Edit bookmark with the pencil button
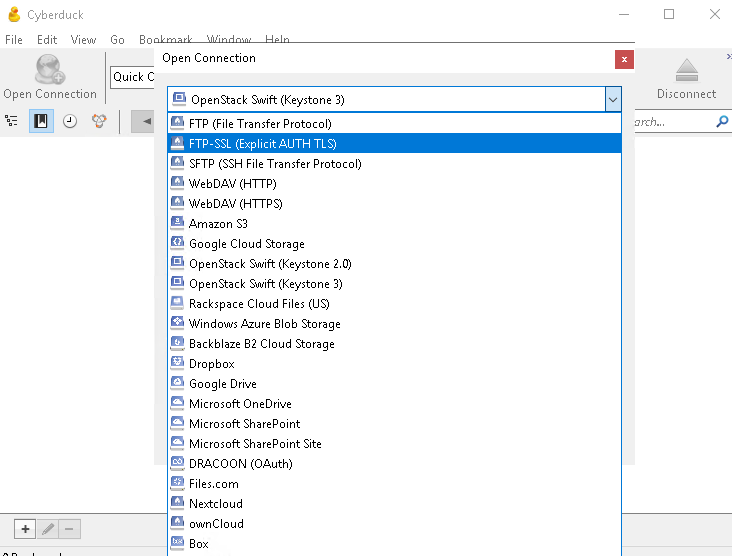 (48, 529)
